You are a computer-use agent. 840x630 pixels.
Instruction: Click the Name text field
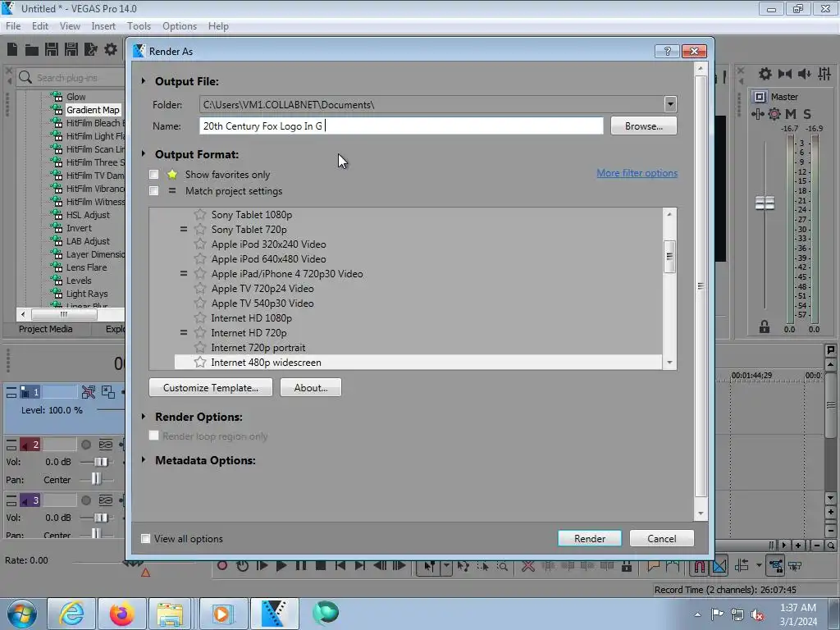pyautogui.click(x=401, y=126)
